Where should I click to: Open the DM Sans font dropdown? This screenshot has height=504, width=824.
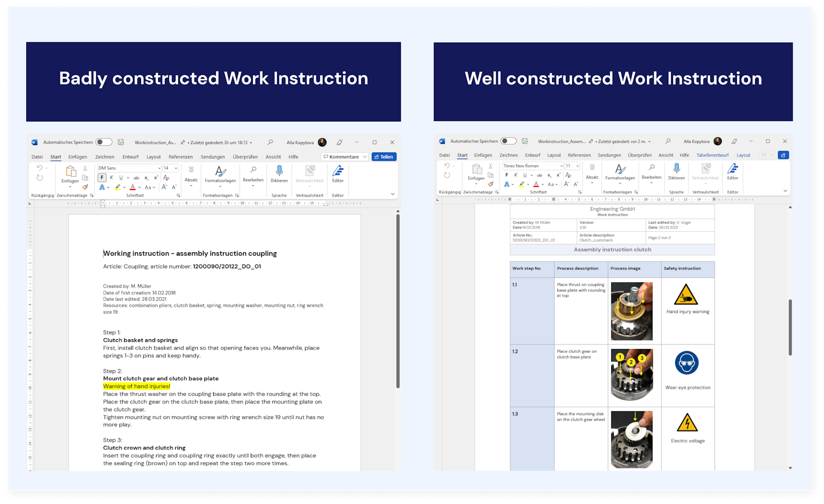point(159,168)
